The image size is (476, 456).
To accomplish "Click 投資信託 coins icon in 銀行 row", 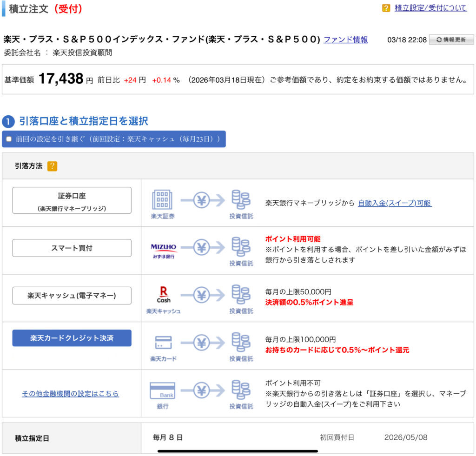I will pos(241,390).
